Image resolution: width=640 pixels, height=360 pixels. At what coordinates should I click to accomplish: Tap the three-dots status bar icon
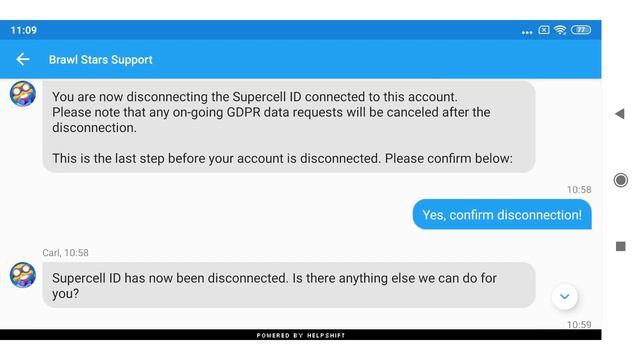click(x=527, y=32)
